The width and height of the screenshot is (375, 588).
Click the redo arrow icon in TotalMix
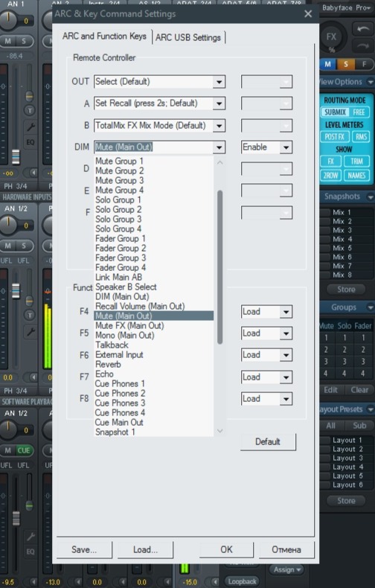click(362, 45)
